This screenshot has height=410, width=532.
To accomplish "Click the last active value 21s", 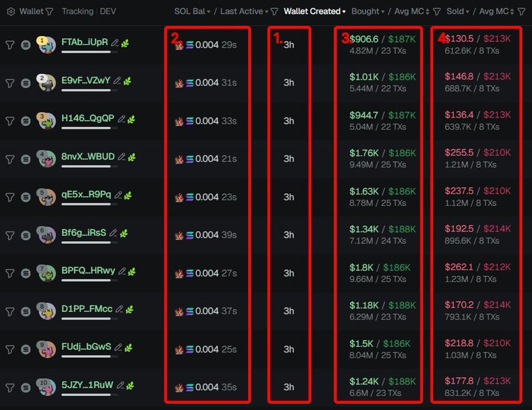I will tap(229, 159).
